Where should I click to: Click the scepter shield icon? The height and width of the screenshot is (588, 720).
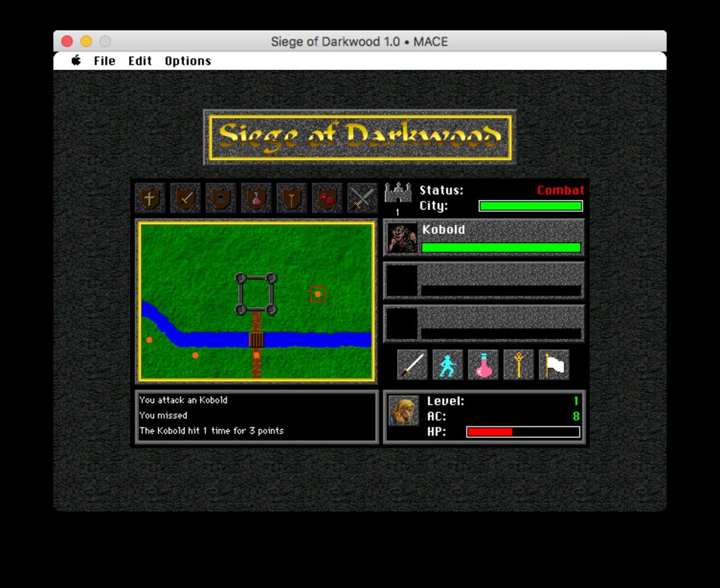pyautogui.click(x=292, y=198)
